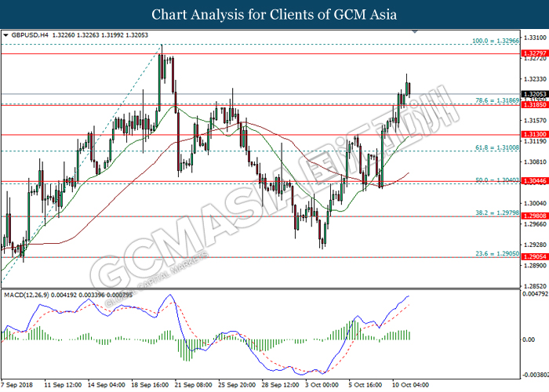Select the red 1.32797 price label
This screenshot has width=549, height=392.
535,53
